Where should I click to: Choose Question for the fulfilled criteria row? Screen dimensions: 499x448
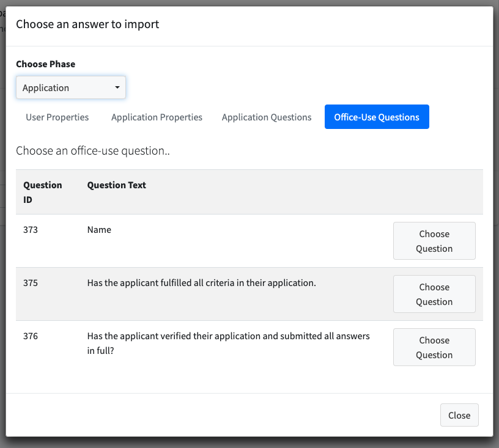[434, 294]
